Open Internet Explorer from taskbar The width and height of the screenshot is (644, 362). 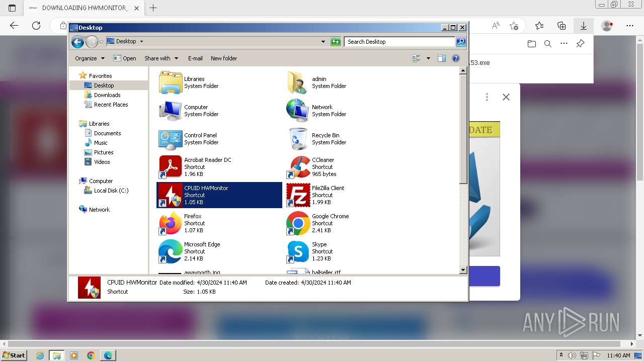(40, 355)
